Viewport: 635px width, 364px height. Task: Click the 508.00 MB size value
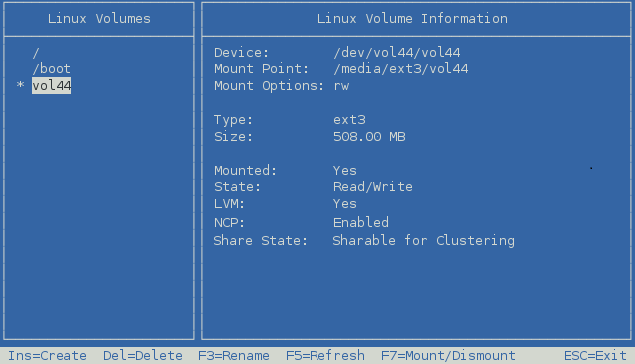click(369, 137)
